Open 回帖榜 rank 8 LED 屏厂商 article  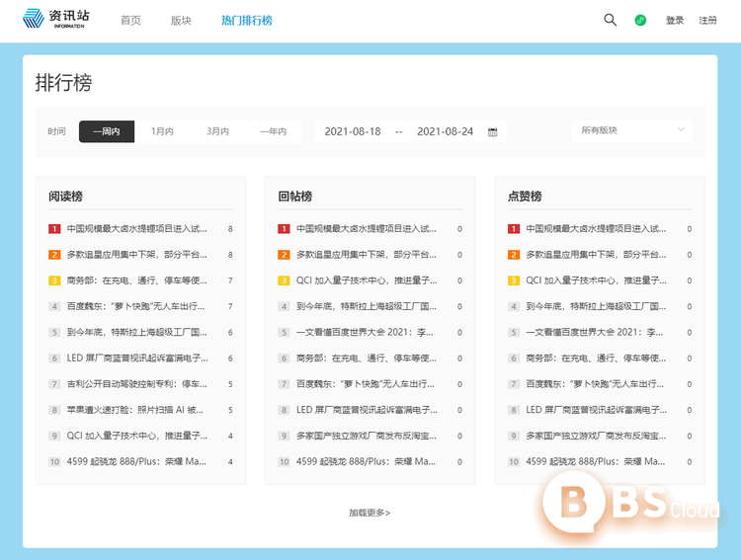(x=367, y=410)
